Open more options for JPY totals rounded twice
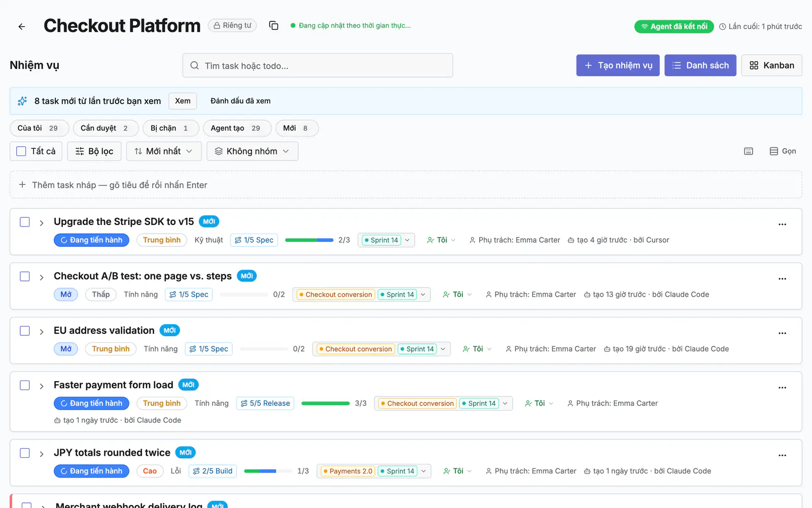This screenshot has width=812, height=508. point(782,455)
